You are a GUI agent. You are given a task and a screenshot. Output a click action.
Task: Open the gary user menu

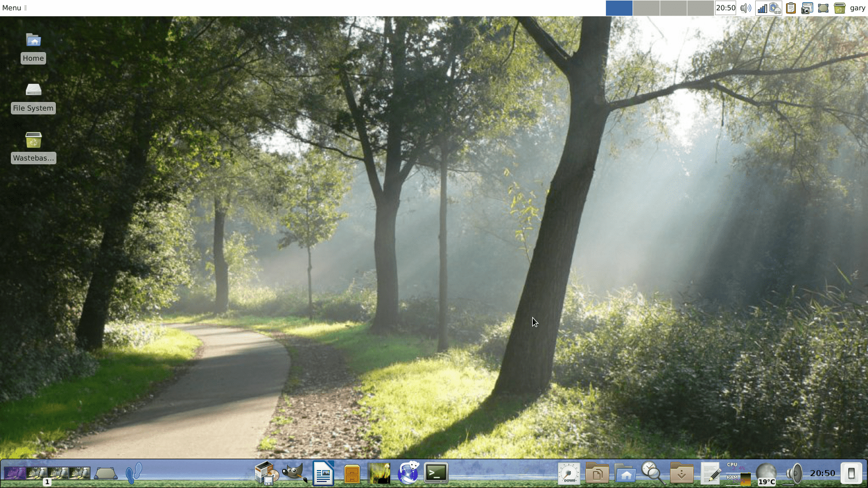(x=858, y=8)
